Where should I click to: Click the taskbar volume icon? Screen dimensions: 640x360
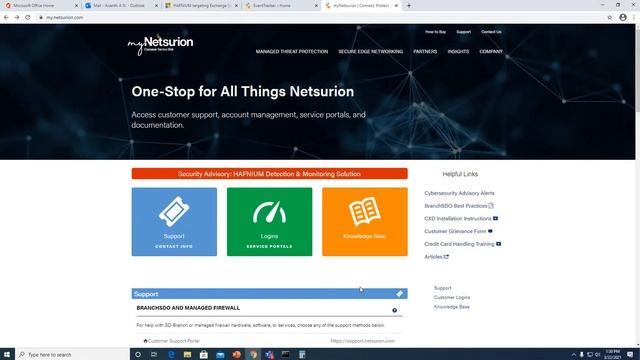pos(598,354)
